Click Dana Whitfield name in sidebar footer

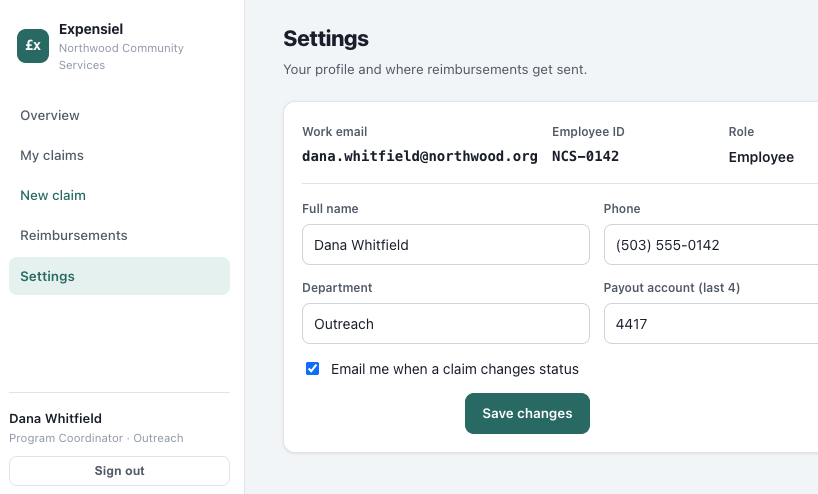55,418
